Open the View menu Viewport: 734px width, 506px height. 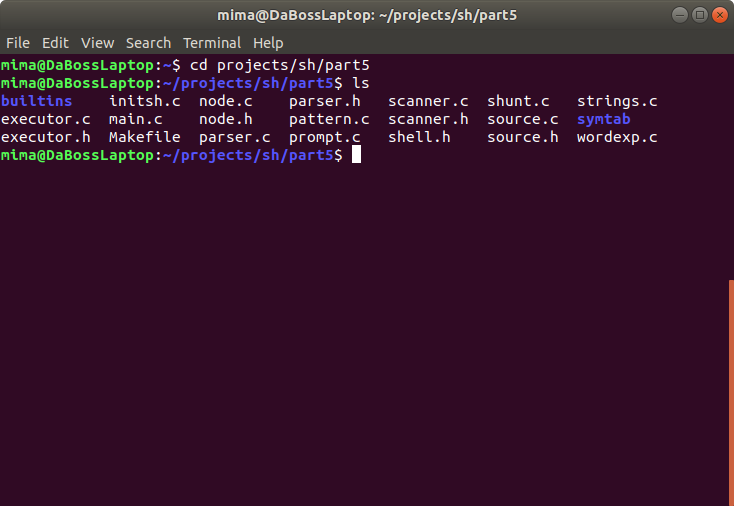97,43
